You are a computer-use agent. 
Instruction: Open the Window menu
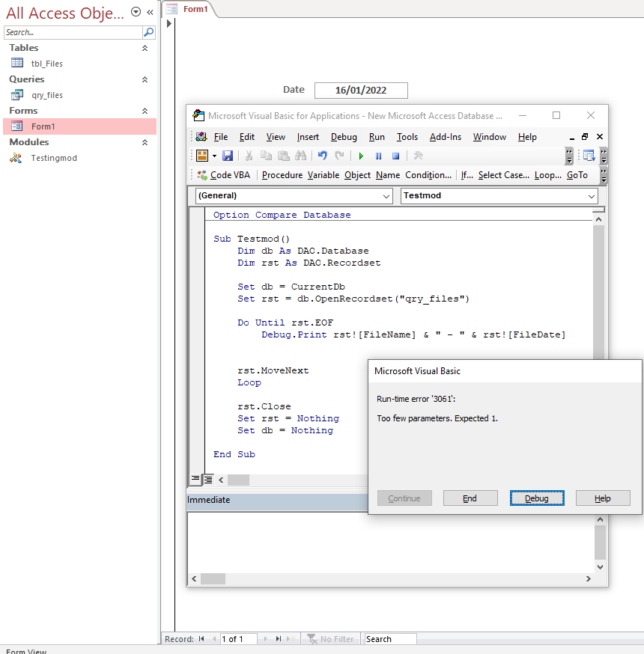(x=490, y=137)
